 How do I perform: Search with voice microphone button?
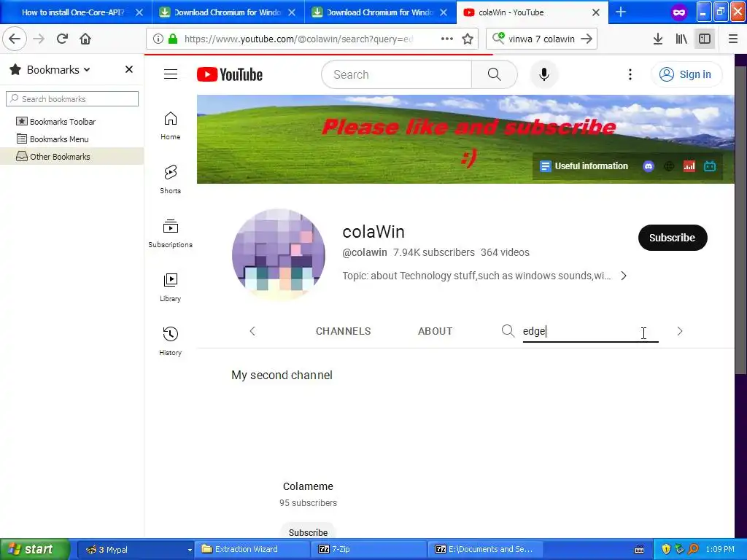pyautogui.click(x=543, y=75)
